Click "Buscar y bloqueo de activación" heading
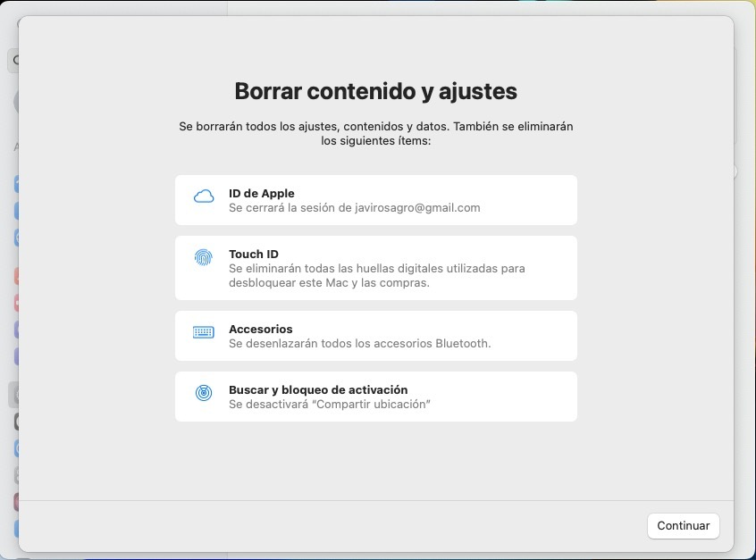Viewport: 756px width, 560px height. coord(318,390)
